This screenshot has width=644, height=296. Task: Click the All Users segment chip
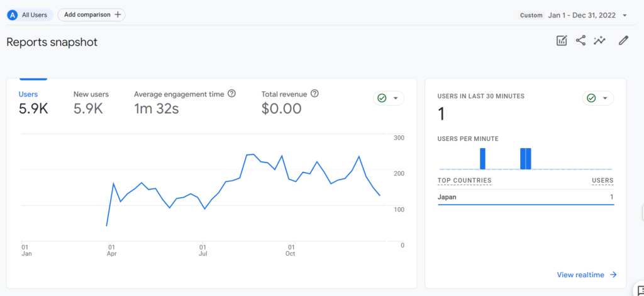(x=30, y=15)
